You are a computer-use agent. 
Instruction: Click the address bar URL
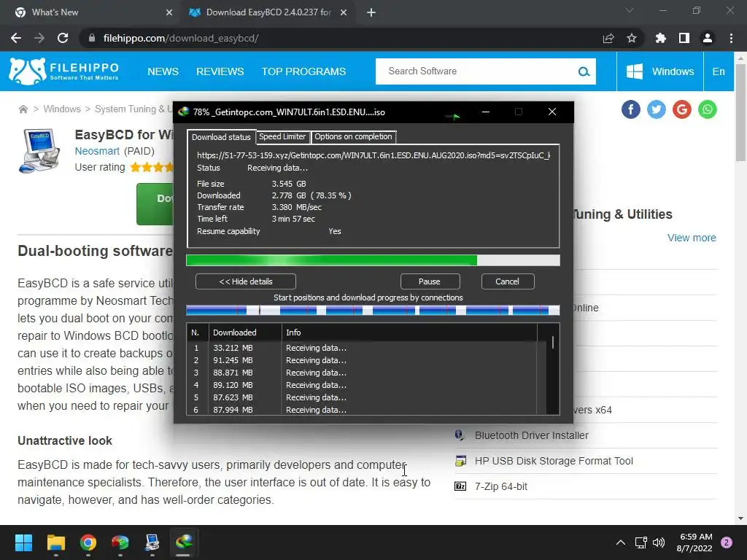[181, 38]
